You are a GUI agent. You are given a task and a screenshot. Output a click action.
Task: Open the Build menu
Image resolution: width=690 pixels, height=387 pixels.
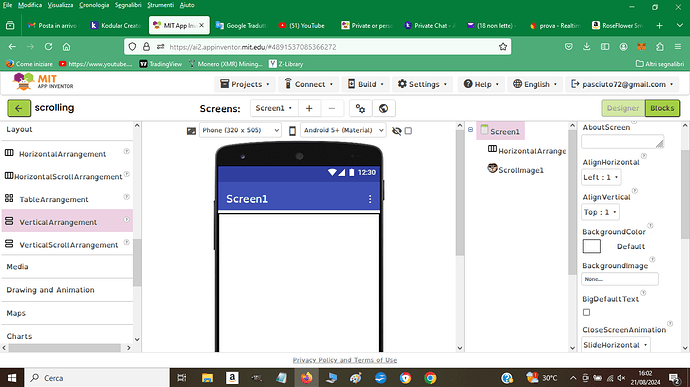[366, 84]
